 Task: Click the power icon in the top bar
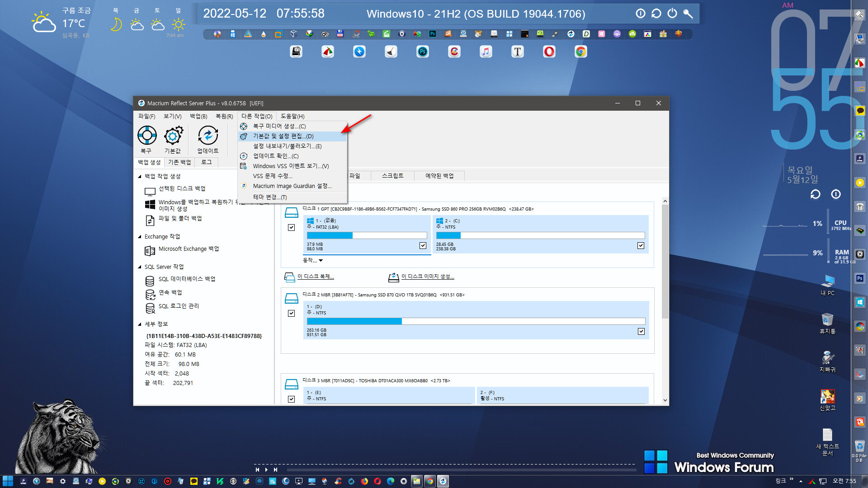click(x=672, y=14)
